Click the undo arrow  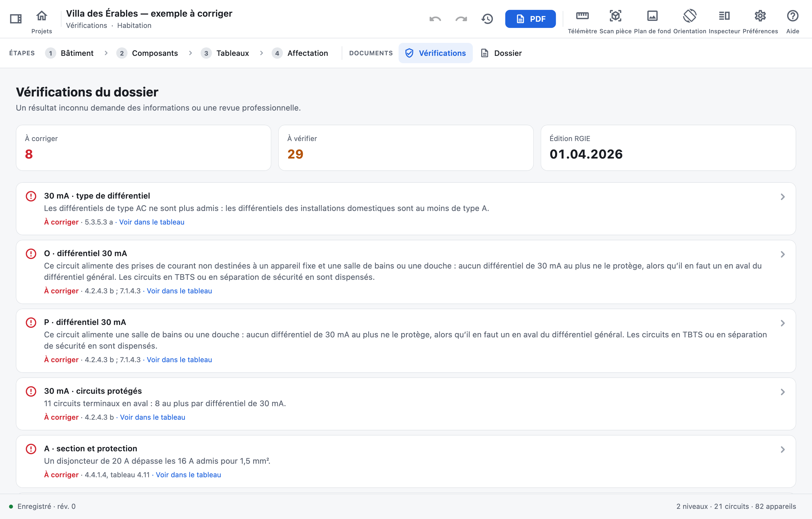pyautogui.click(x=435, y=19)
